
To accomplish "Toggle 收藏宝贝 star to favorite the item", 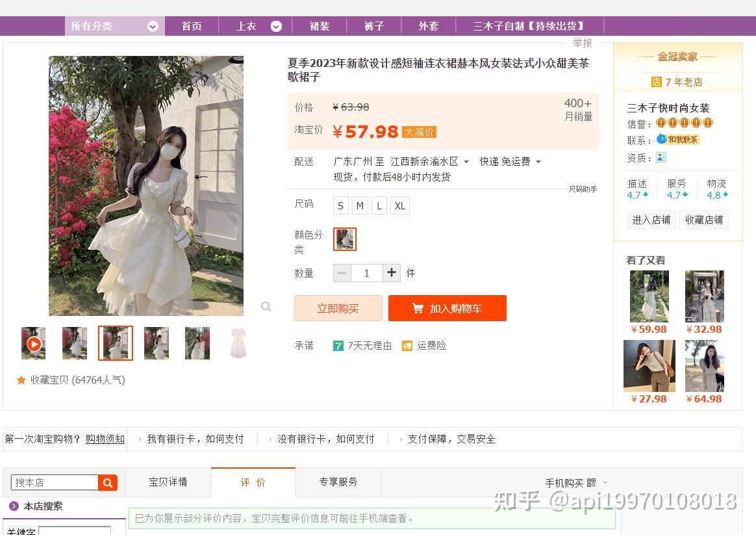I will pos(21,380).
